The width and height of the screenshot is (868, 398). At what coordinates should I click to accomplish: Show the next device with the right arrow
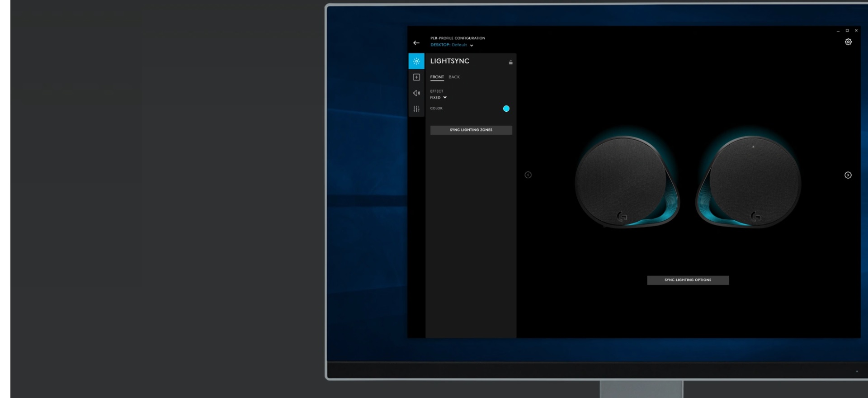(x=848, y=175)
